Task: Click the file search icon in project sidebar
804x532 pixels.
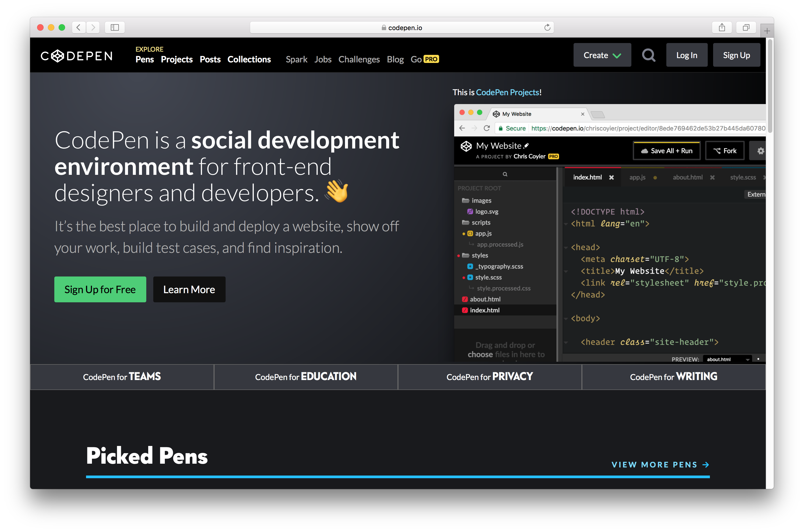Action: point(505,174)
